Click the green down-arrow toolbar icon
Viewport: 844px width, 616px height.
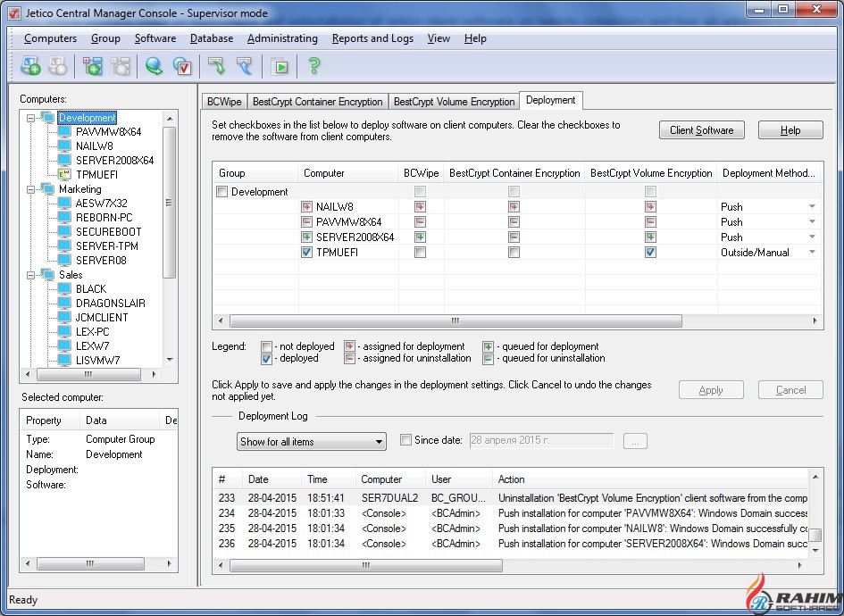(216, 66)
